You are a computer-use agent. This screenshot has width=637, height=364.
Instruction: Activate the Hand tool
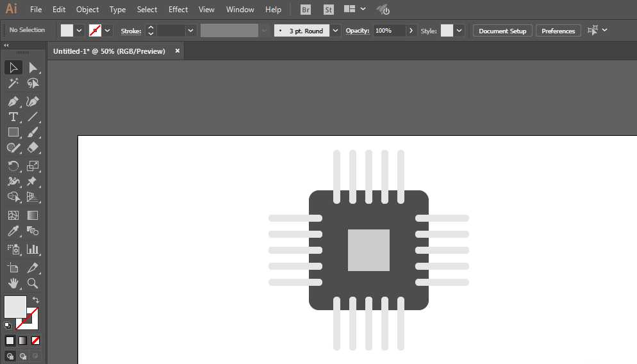(13, 283)
